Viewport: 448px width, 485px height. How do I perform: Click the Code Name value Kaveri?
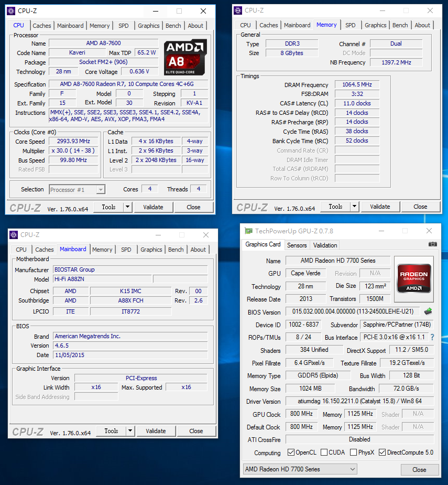click(x=78, y=52)
